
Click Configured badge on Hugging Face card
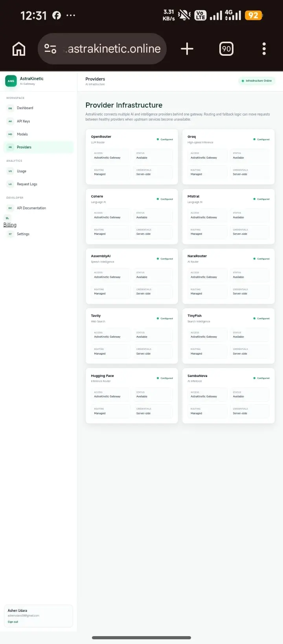tap(165, 378)
